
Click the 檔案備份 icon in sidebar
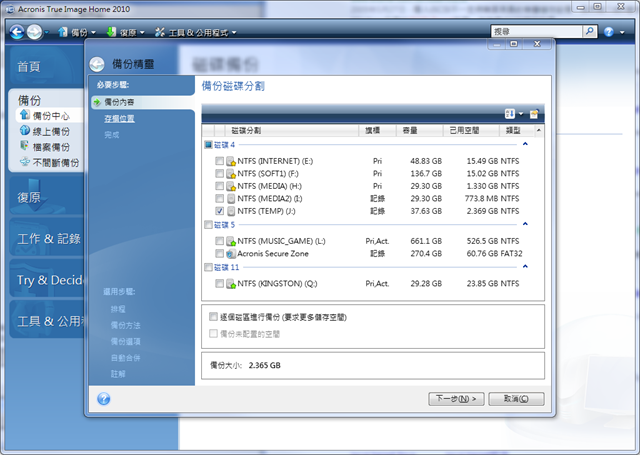coord(25,146)
